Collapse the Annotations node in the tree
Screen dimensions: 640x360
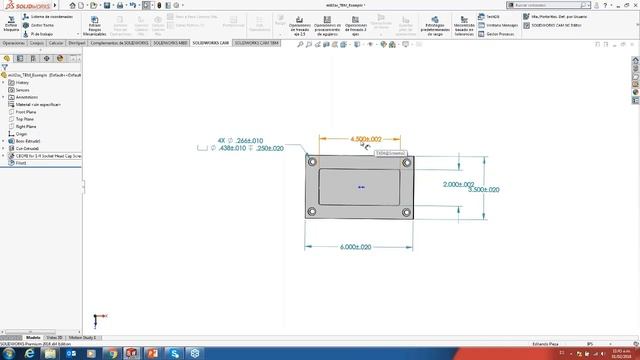pyautogui.click(x=4, y=97)
